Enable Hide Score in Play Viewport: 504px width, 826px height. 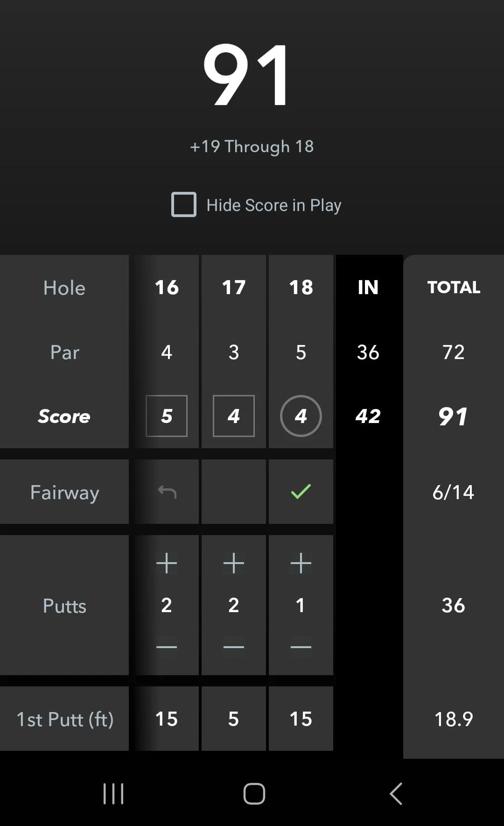(x=184, y=205)
